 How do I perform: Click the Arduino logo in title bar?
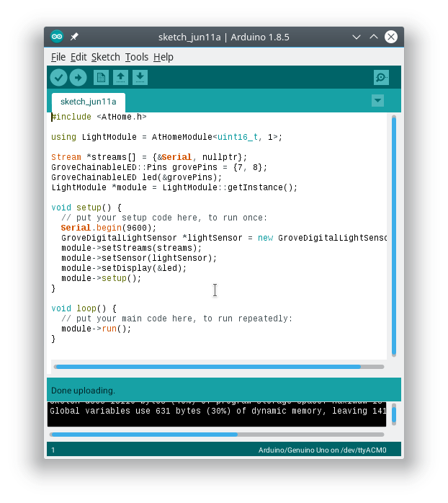(57, 37)
